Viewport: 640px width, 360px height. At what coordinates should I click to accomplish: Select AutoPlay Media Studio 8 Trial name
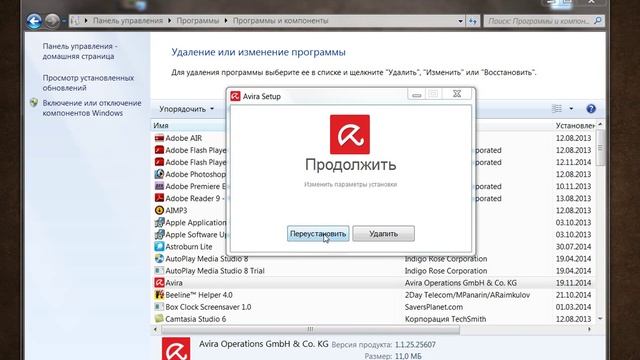pos(215,271)
